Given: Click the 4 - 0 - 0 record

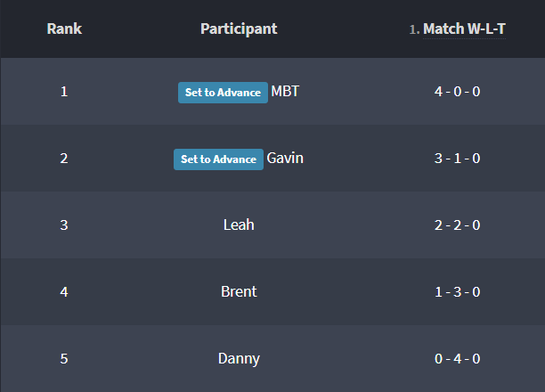Looking at the screenshot, I should pyautogui.click(x=457, y=92).
